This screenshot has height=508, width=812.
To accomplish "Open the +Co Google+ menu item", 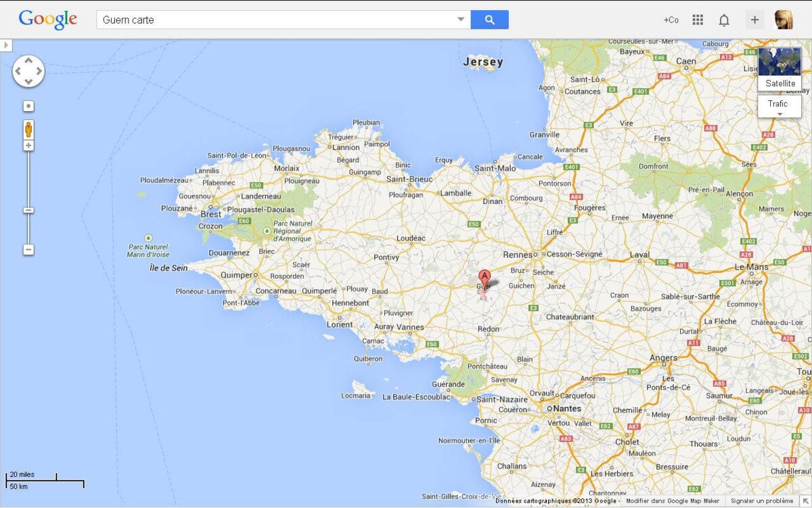I will [671, 20].
